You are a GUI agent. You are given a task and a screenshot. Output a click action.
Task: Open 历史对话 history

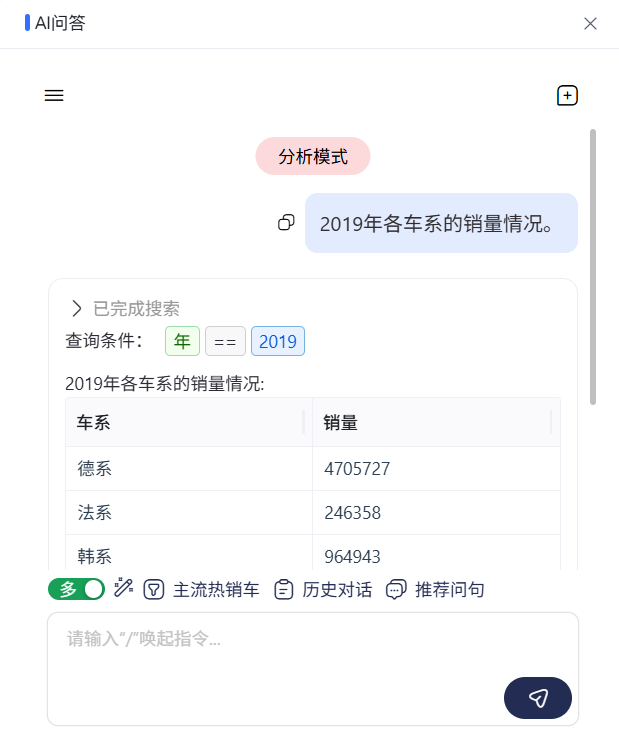pyautogui.click(x=323, y=590)
